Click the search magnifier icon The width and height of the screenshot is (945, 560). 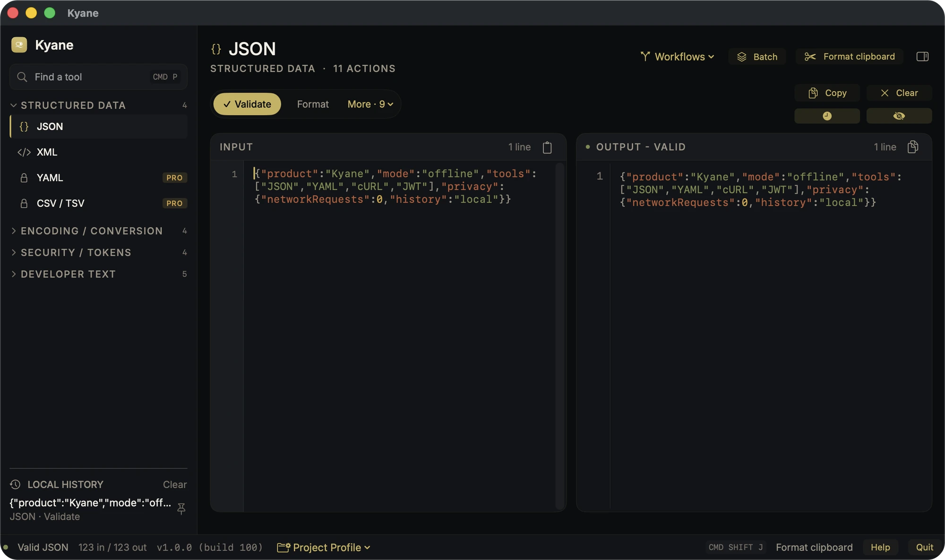[x=22, y=76]
